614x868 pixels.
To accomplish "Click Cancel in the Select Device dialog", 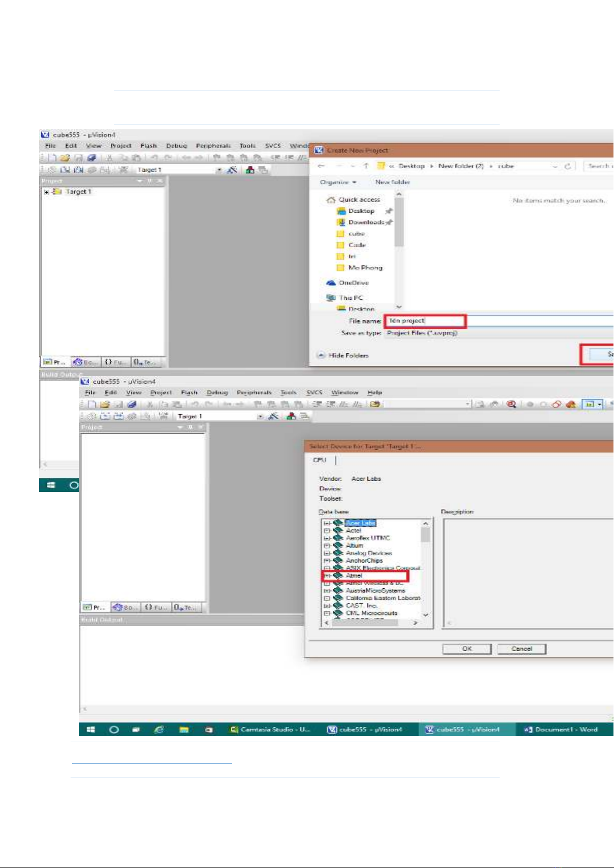I will [522, 649].
